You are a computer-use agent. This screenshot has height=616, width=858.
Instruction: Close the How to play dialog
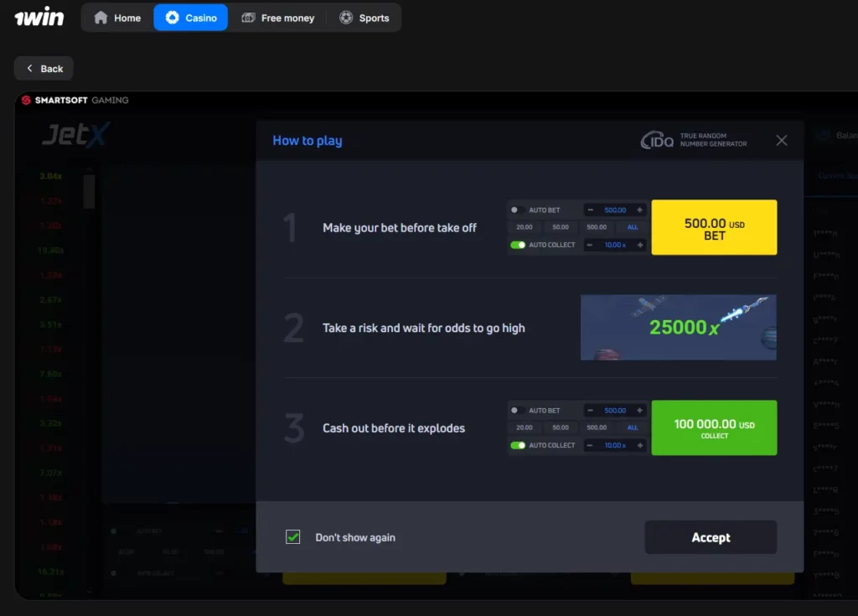782,141
